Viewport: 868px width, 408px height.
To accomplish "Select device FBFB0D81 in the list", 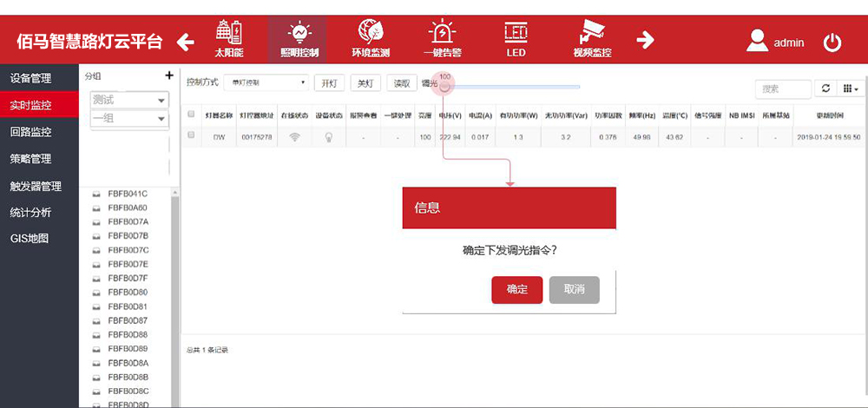I will click(x=128, y=306).
